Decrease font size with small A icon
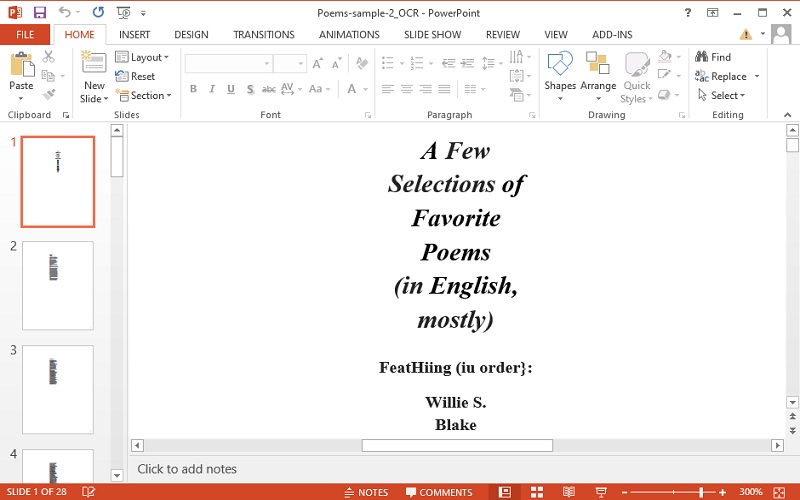Viewport: 800px width, 500px height. click(x=336, y=64)
